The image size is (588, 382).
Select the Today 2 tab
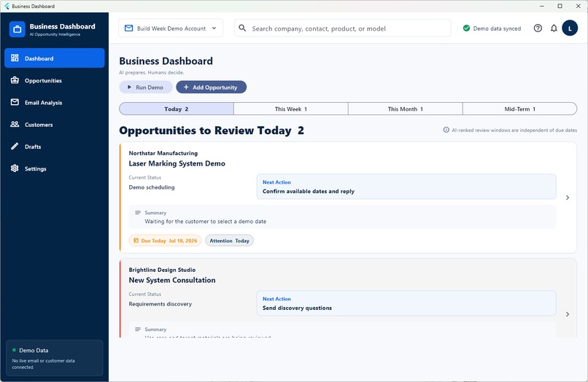pos(177,109)
